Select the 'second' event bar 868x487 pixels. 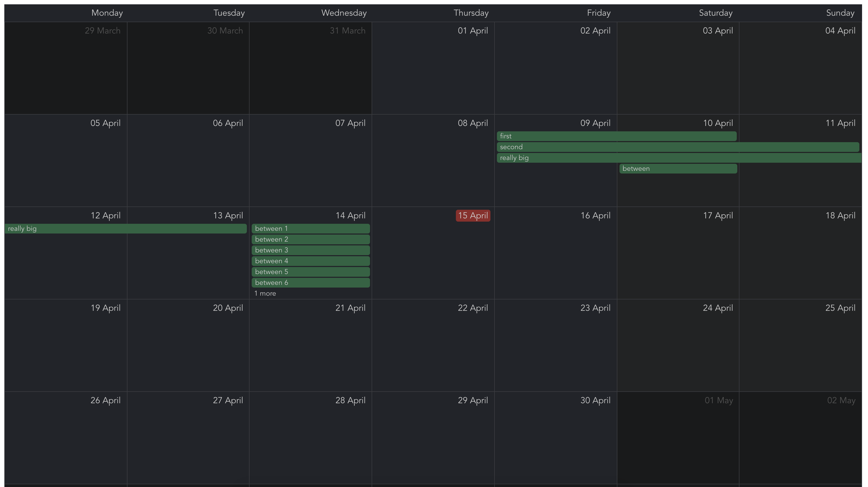[677, 147]
